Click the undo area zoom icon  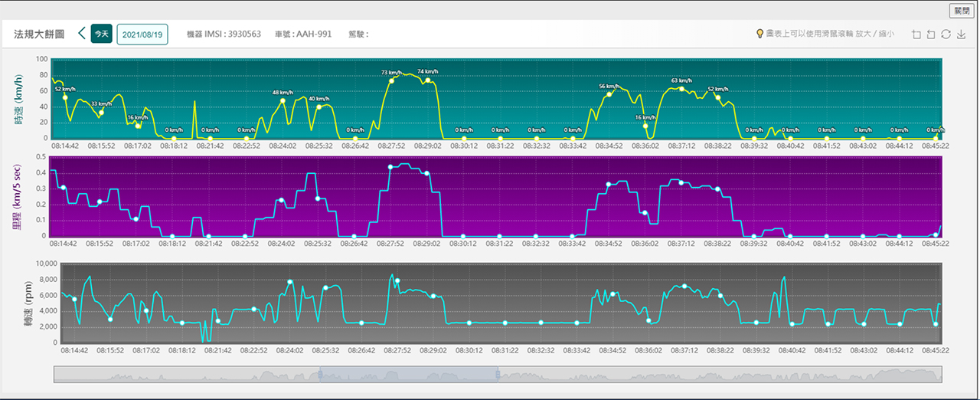[x=931, y=34]
